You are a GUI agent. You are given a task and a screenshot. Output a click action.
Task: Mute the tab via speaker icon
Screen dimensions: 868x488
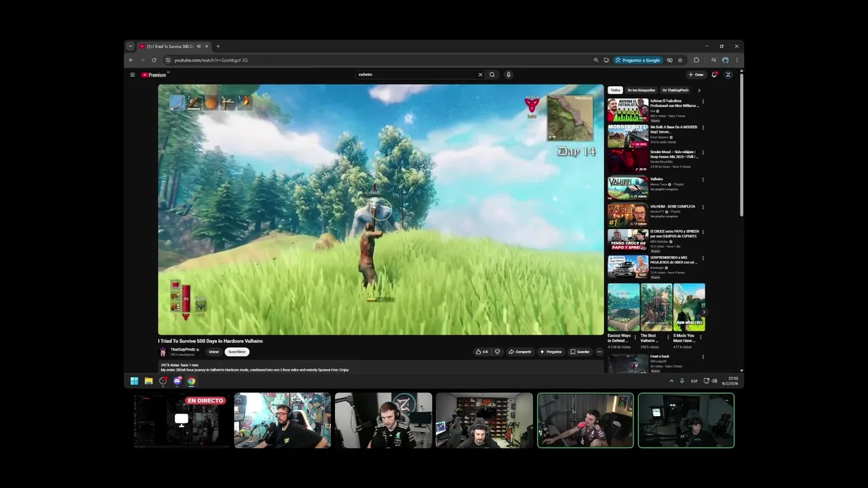coord(198,46)
